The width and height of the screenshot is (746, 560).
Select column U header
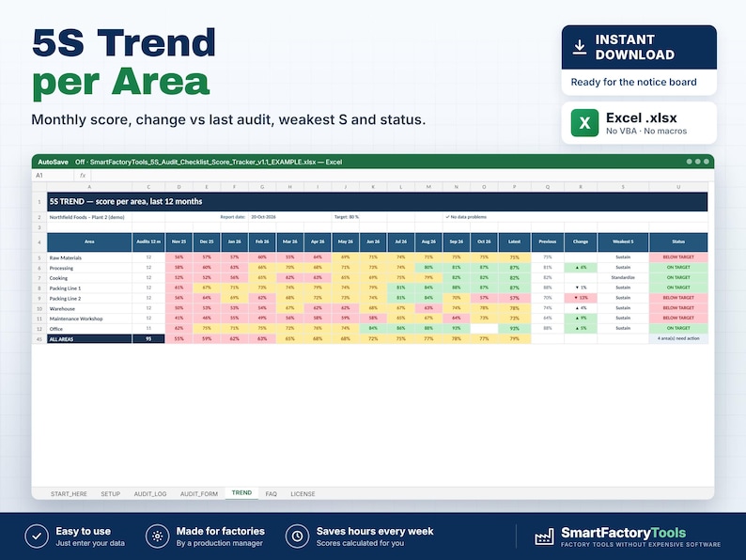[678, 187]
